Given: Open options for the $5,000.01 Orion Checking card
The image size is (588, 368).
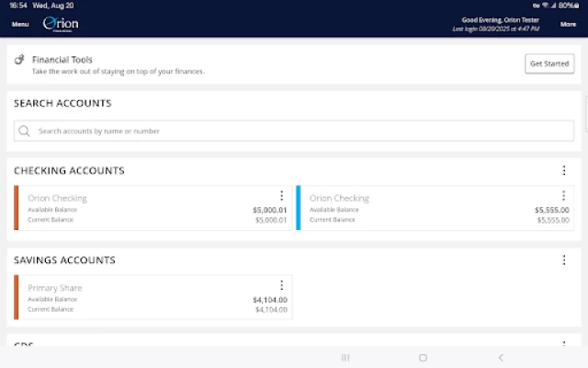Looking at the screenshot, I should click(x=281, y=195).
